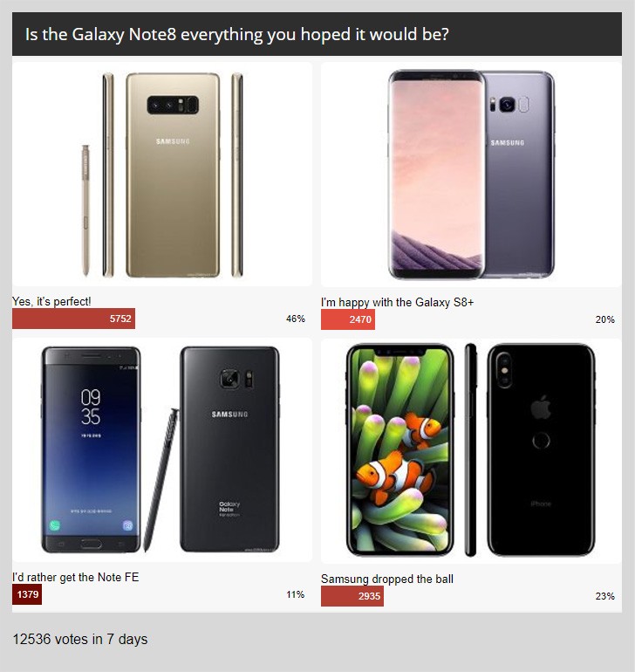
Task: Click the 11% result percentage
Action: 296,594
